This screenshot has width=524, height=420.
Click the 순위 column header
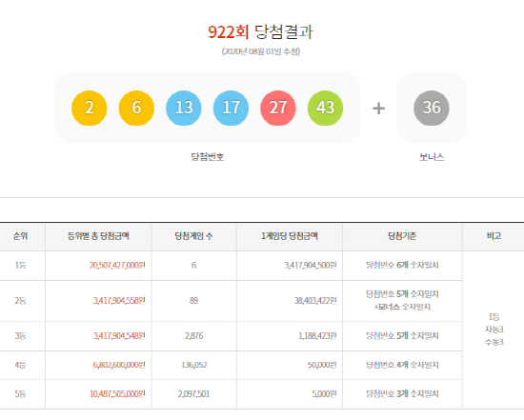click(x=20, y=236)
